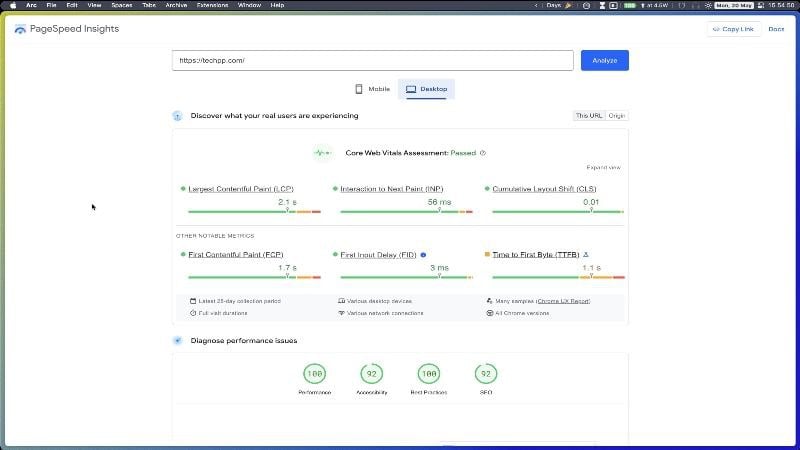Click the battery icon in the menu bar
Viewport: 800px width, 450px height.
630,5
